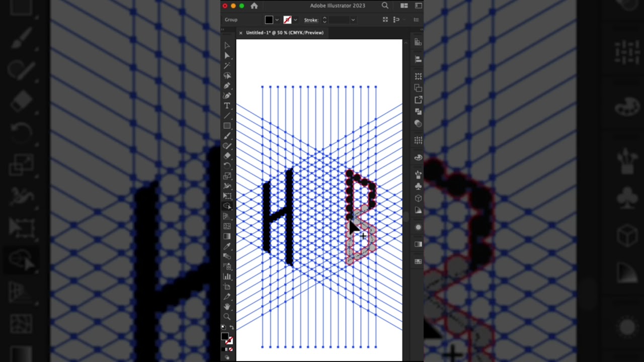Viewport: 644px width, 362px height.
Task: Go to the Home screen
Action: pyautogui.click(x=254, y=6)
